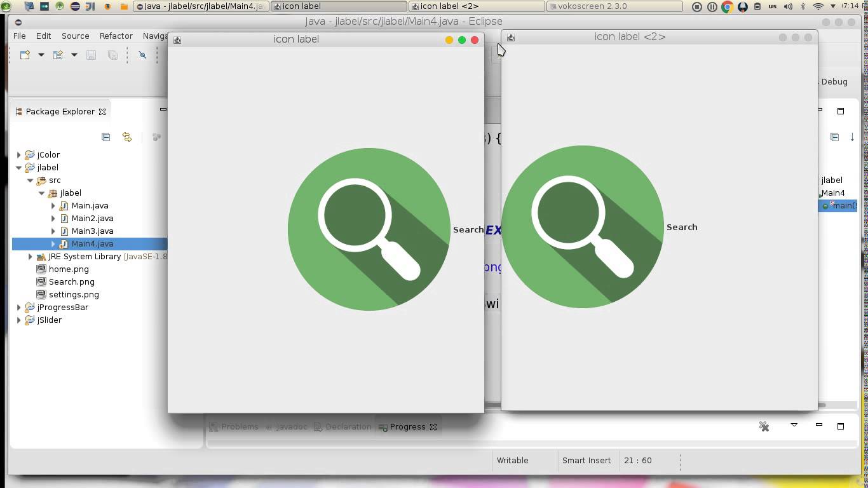Expand Main3.java in the tree

tap(53, 231)
